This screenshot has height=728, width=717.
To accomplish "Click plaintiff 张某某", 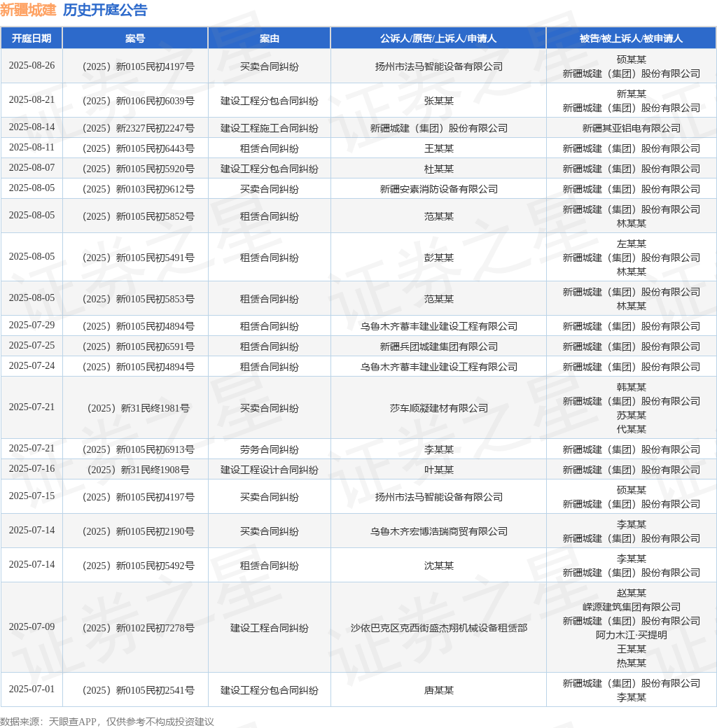I will pyautogui.click(x=439, y=101).
